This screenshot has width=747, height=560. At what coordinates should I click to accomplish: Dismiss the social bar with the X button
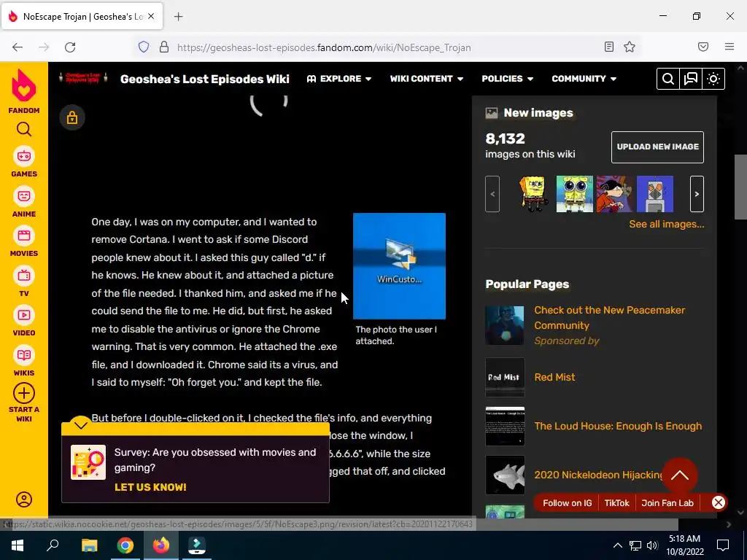click(x=719, y=502)
